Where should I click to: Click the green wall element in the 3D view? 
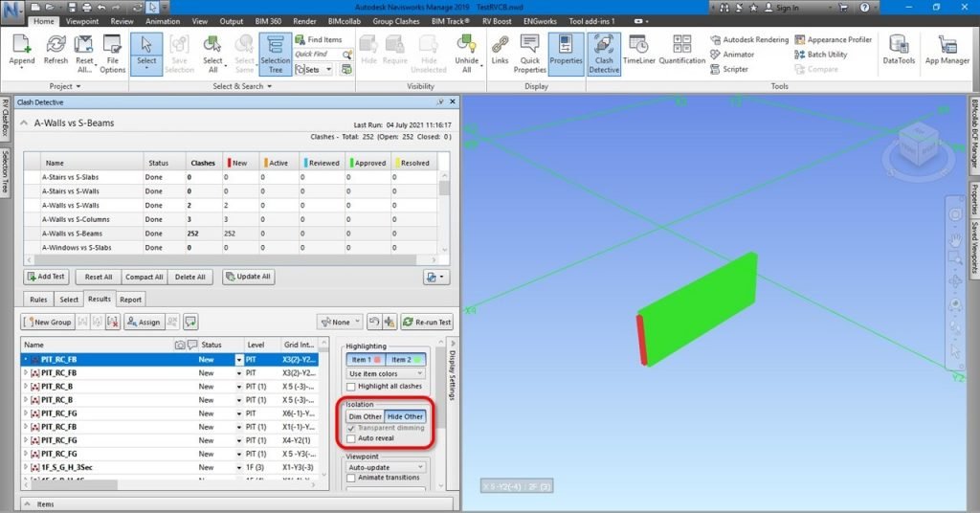700,309
